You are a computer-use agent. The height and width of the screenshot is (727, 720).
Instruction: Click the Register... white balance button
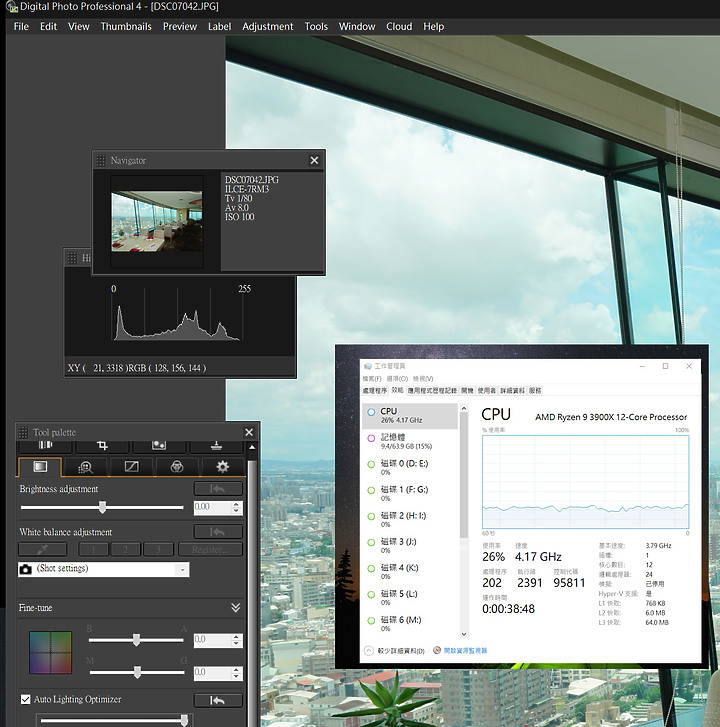210,549
